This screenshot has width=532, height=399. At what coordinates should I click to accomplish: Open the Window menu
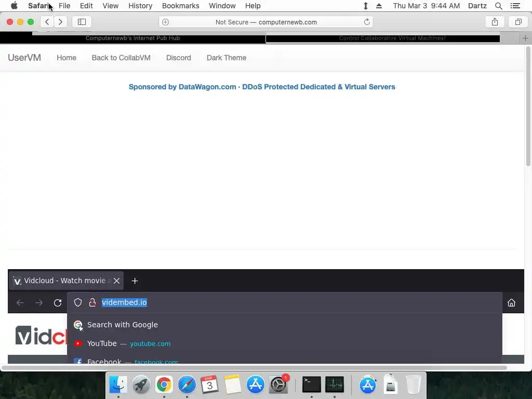tap(222, 6)
